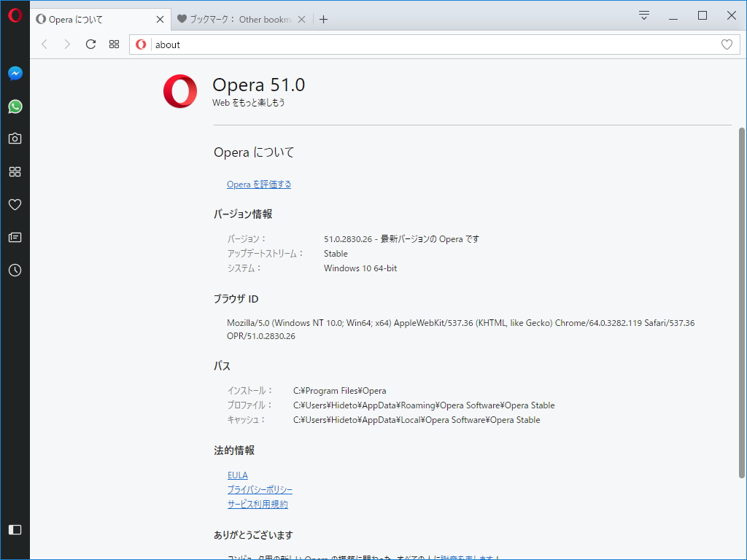Open the サービス利用規約 page
This screenshot has height=560, width=747.
tap(257, 503)
